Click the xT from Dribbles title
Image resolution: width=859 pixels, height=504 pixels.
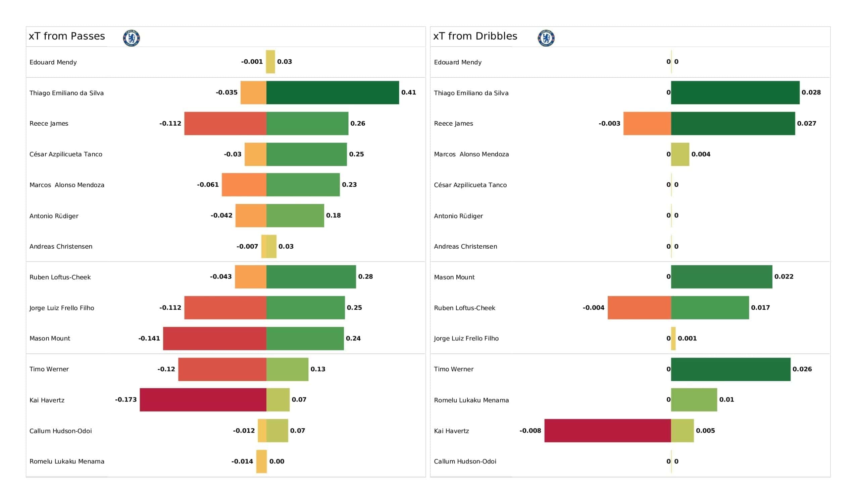pos(475,36)
